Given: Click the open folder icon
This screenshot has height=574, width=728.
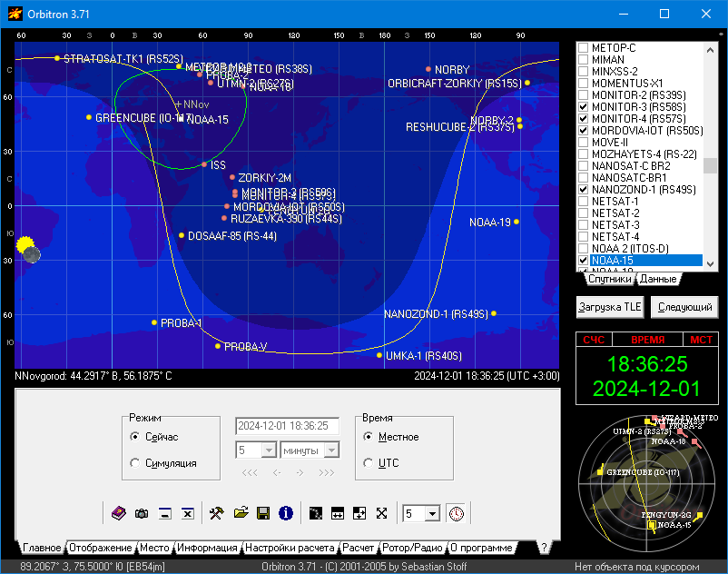Looking at the screenshot, I should (241, 513).
